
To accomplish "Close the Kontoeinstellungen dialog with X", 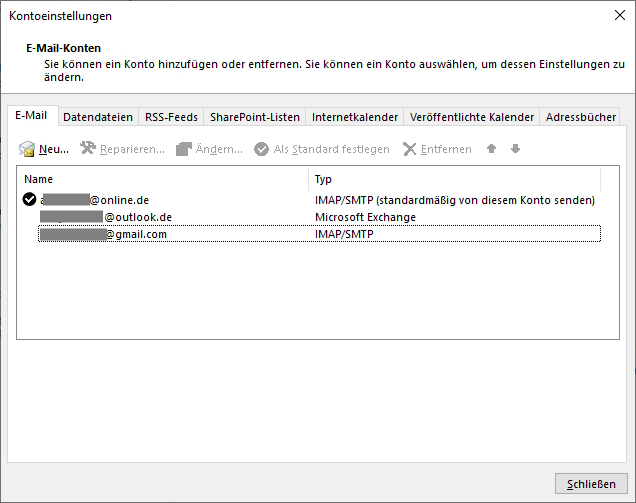I will (x=619, y=15).
